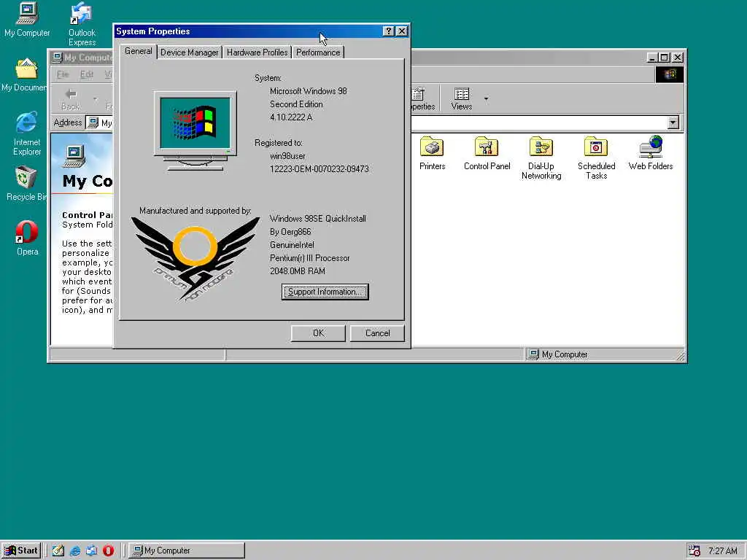Expand the Views dropdown arrow
This screenshot has width=747, height=560.
pos(486,99)
